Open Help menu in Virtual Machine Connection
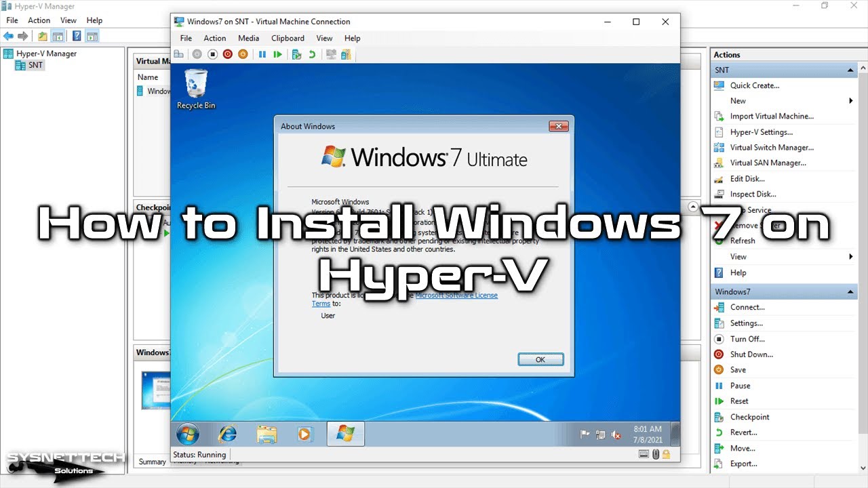The image size is (868, 488). tap(353, 38)
